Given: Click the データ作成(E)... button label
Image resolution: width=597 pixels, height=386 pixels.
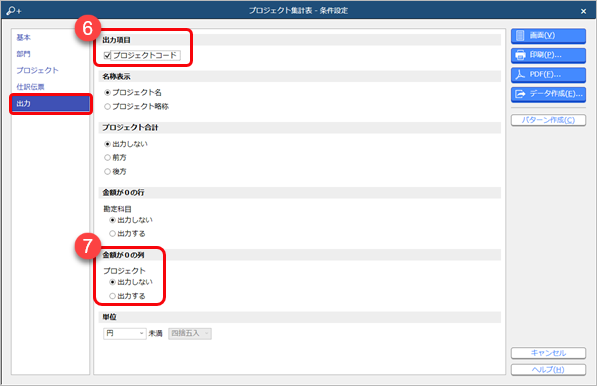Looking at the screenshot, I should pyautogui.click(x=556, y=94).
